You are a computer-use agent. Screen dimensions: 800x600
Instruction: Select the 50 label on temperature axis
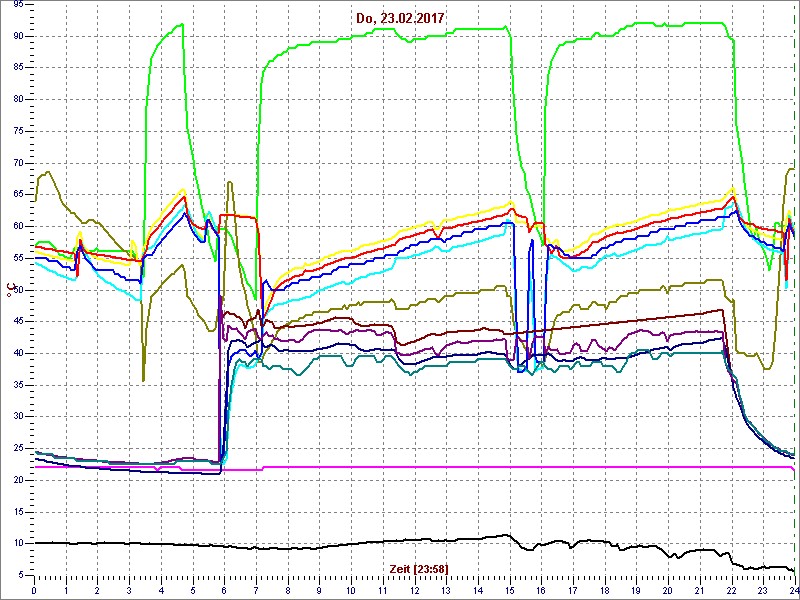pyautogui.click(x=17, y=290)
